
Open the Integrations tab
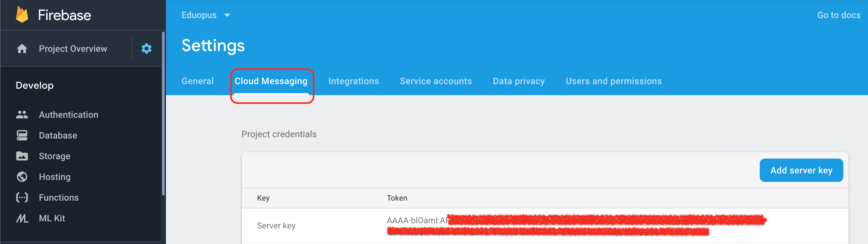(x=354, y=81)
